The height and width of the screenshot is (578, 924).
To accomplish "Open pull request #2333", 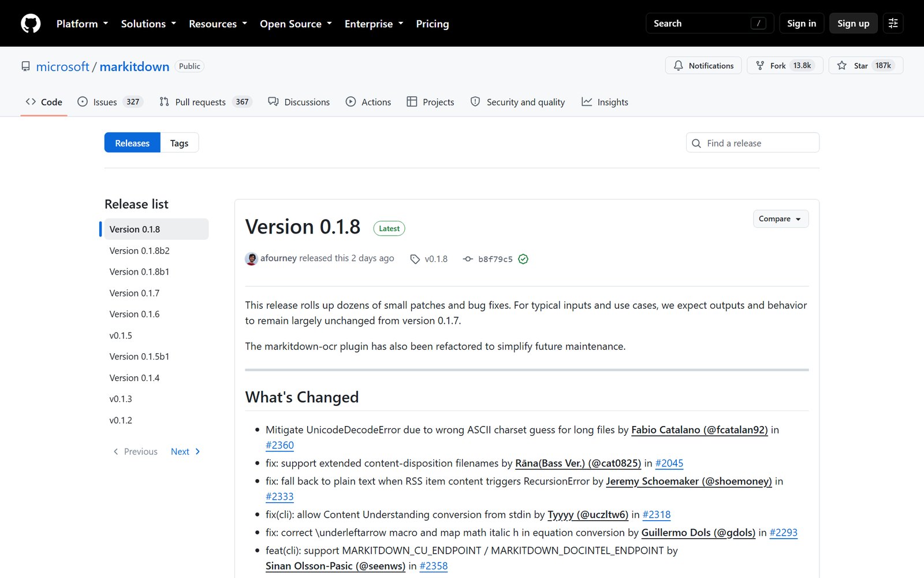I will (x=280, y=497).
